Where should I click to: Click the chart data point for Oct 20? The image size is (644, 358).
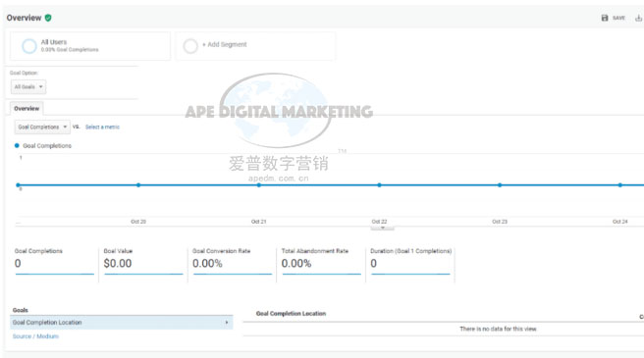pyautogui.click(x=138, y=185)
